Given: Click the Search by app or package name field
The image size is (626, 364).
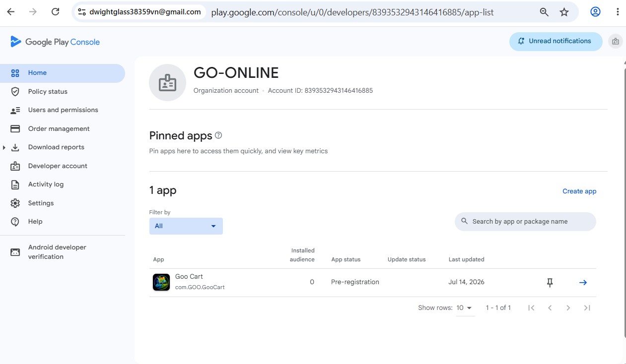Looking at the screenshot, I should tap(525, 222).
